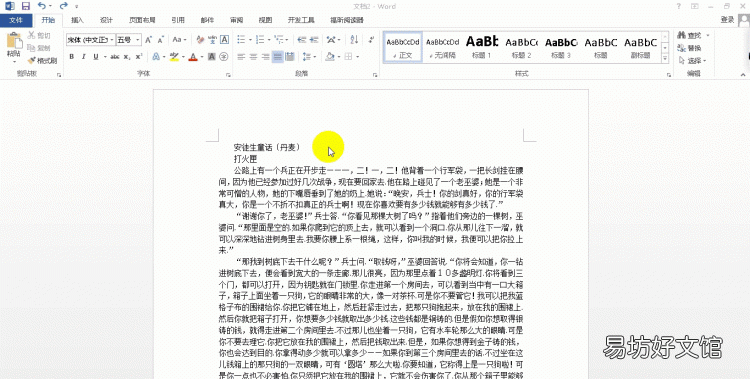Click 替换 Replace button
The width and height of the screenshot is (750, 379).
(x=690, y=48)
